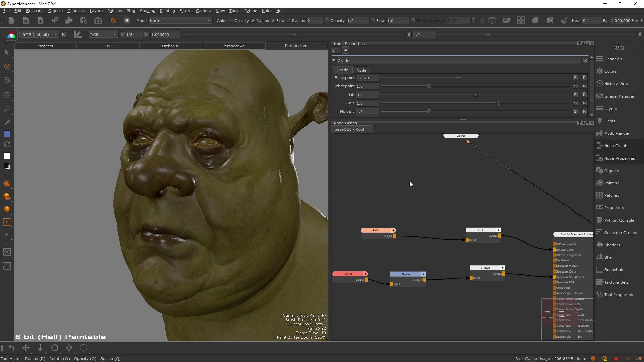The image size is (644, 362).
Task: Select the arrow Select tool
Action: 7,53
